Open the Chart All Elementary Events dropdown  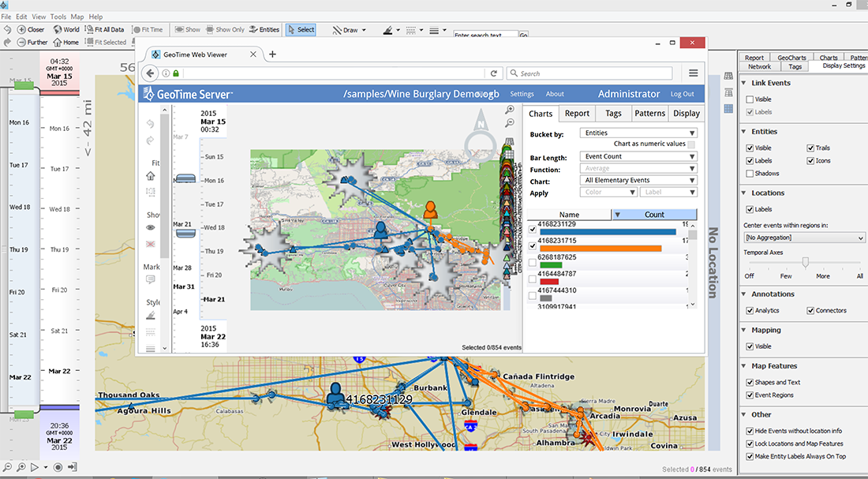[638, 180]
